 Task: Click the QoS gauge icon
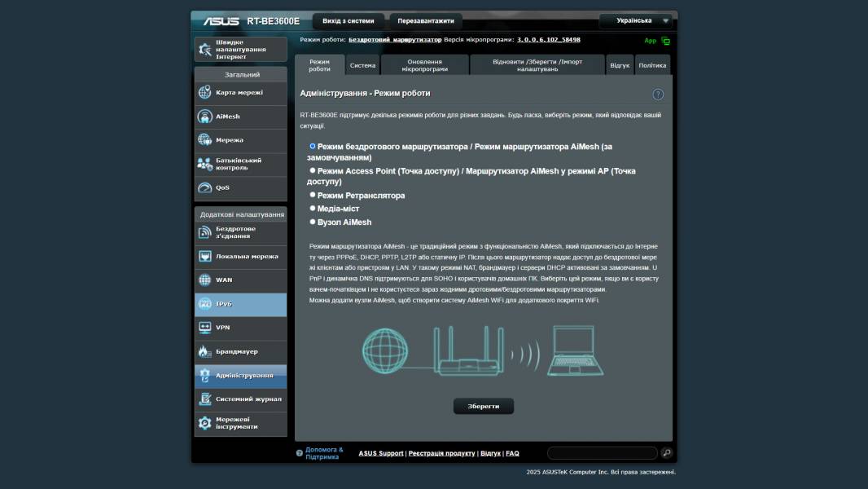click(x=205, y=187)
